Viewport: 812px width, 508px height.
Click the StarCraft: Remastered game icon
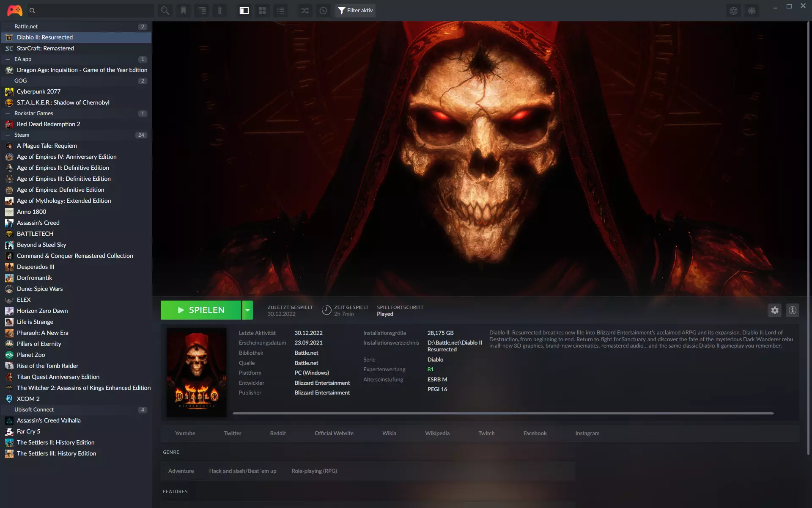(9, 48)
